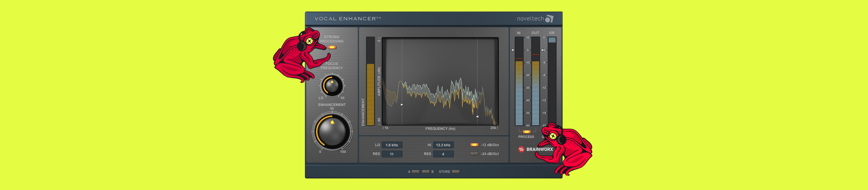Click the vertical Enhancement meter bar

(x=370, y=81)
